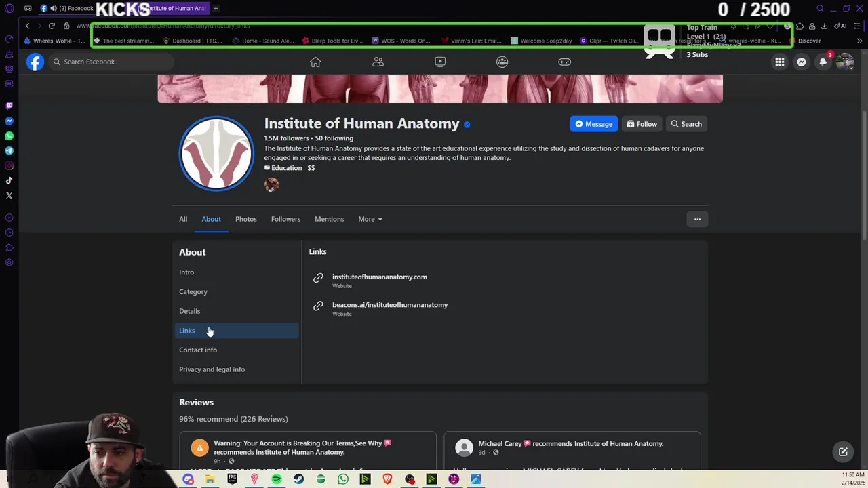This screenshot has height=488, width=868.
Task: Select Contact info in the About sidebar
Action: 198,350
